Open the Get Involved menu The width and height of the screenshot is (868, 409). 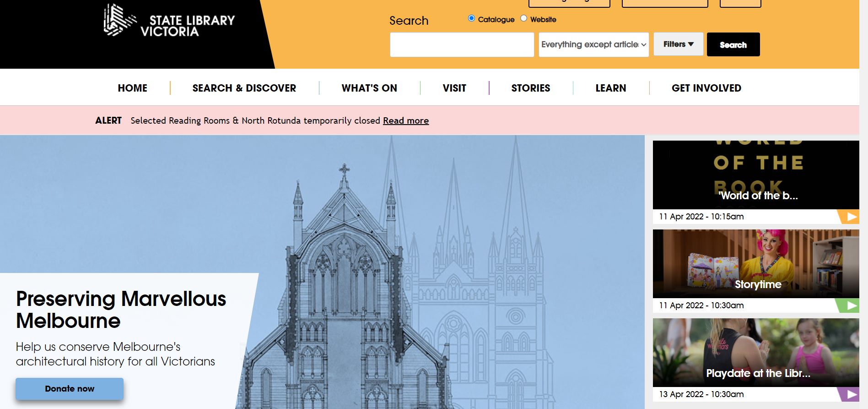(706, 88)
